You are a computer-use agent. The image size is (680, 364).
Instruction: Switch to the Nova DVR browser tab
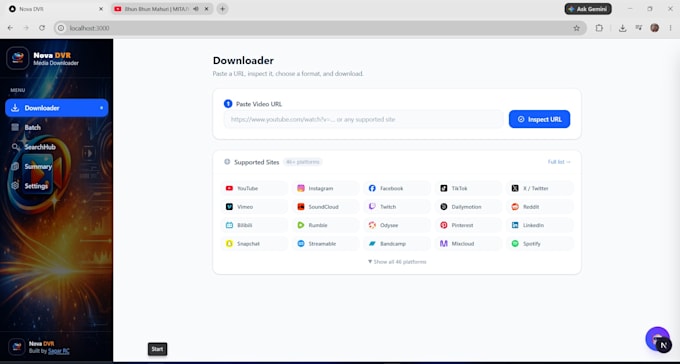pos(56,9)
